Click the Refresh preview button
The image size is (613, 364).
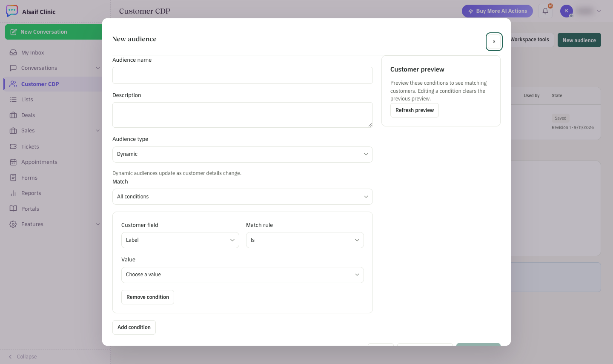(x=415, y=110)
